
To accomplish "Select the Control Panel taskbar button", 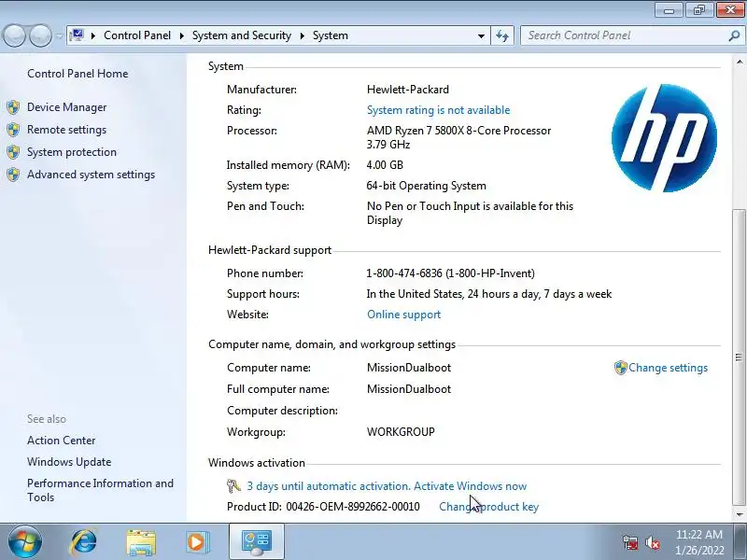I will (256, 542).
